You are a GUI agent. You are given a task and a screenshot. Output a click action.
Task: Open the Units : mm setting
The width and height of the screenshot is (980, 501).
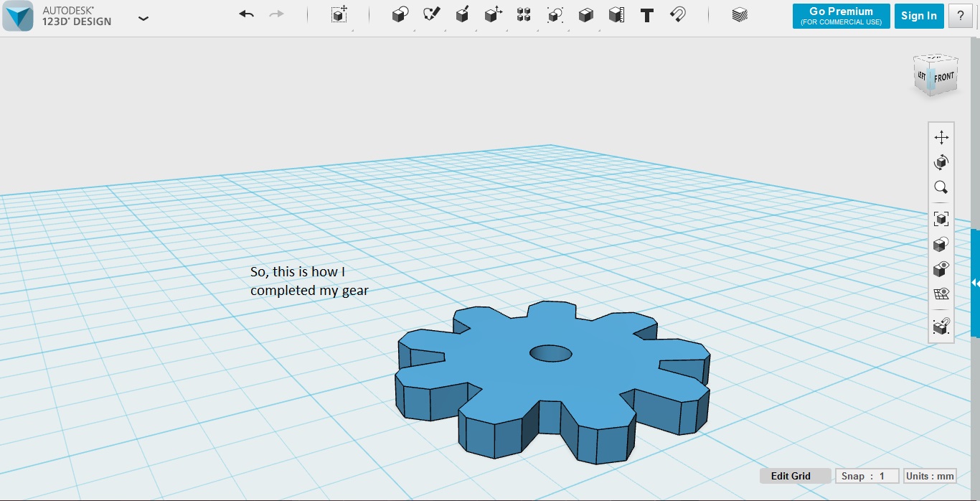[x=930, y=476]
